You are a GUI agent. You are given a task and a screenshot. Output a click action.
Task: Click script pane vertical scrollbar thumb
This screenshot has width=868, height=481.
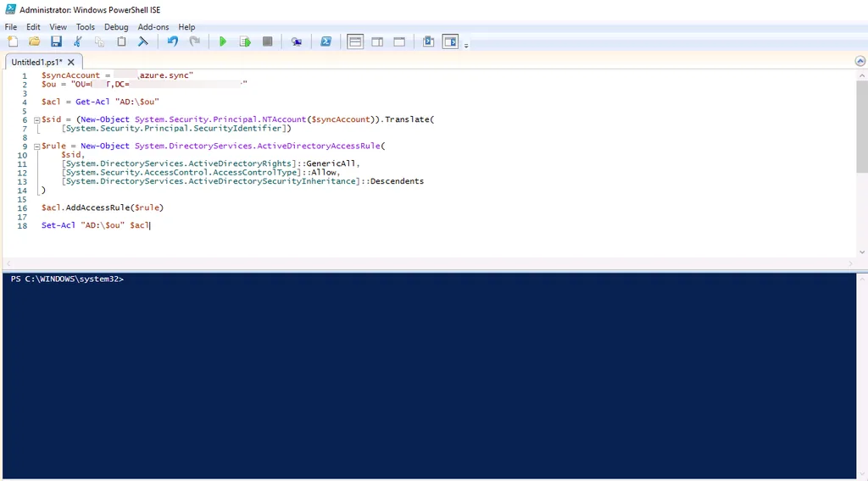[862, 127]
